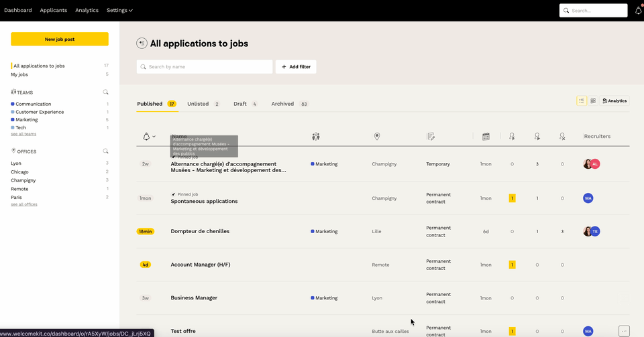The height and width of the screenshot is (337, 644).
Task: Enable list view layout toggle
Action: pyautogui.click(x=582, y=101)
